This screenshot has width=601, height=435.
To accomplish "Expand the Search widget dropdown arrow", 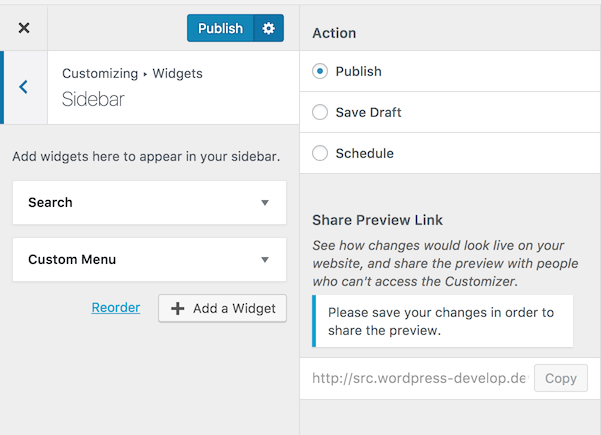I will [x=265, y=202].
